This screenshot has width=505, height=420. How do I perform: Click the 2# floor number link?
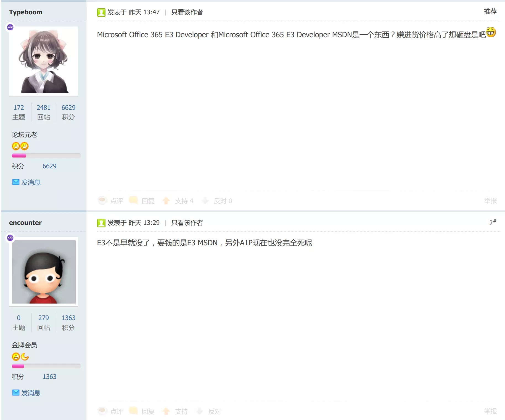point(493,222)
